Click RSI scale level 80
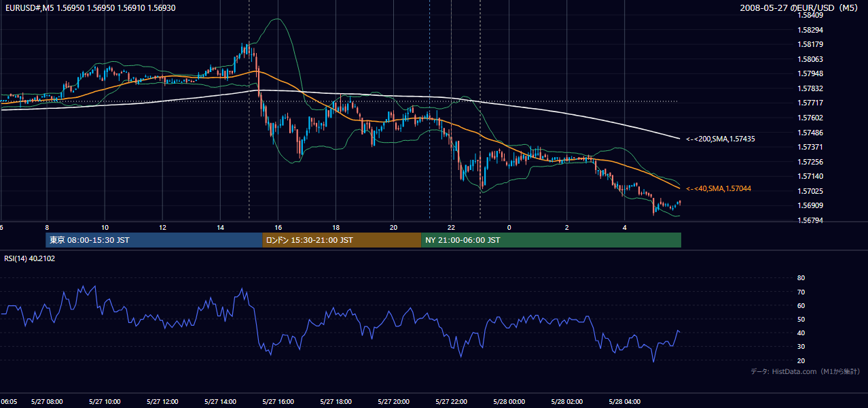This screenshot has width=868, height=408. [x=801, y=278]
